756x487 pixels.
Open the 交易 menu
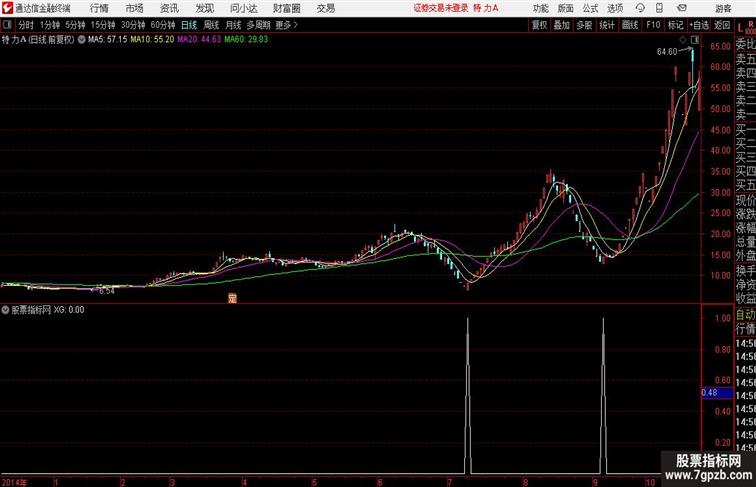(325, 8)
